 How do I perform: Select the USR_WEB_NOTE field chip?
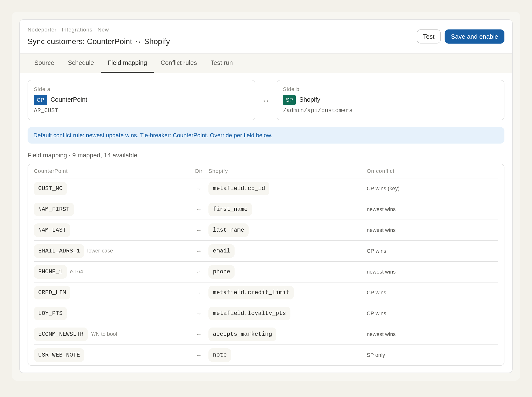click(59, 355)
